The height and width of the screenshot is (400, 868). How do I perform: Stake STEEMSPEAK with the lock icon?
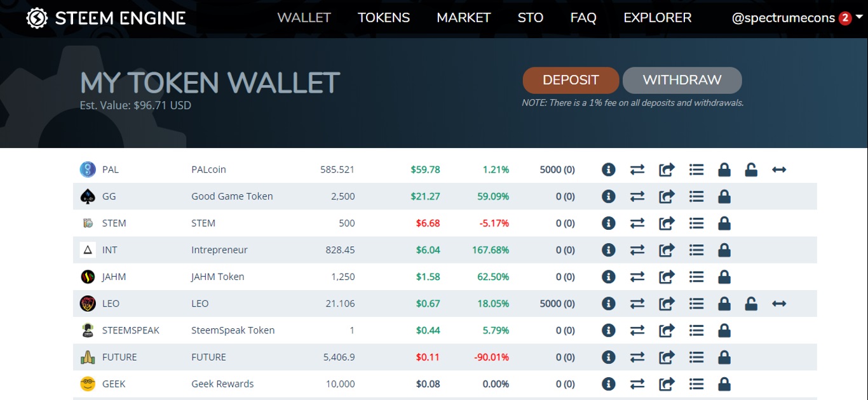click(724, 330)
